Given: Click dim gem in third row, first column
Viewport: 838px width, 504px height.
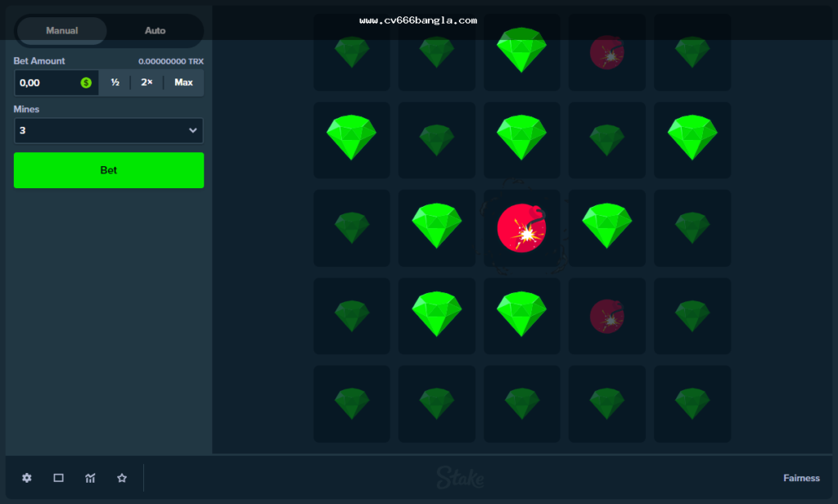Looking at the screenshot, I should coord(352,227).
